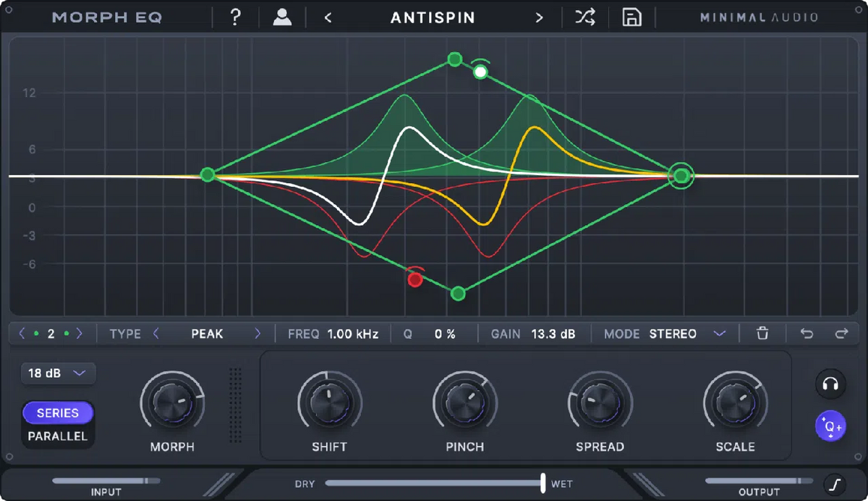Viewport: 868px width, 501px height.
Task: Load the next preset with the right arrow
Action: coord(539,17)
